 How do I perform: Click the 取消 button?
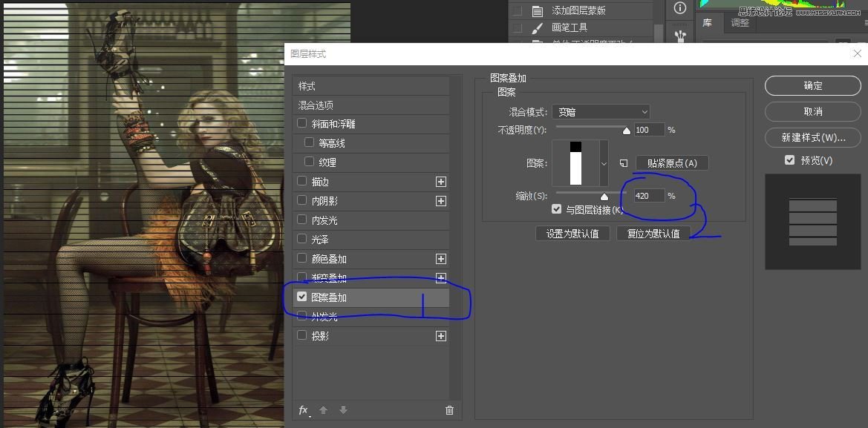coord(812,112)
